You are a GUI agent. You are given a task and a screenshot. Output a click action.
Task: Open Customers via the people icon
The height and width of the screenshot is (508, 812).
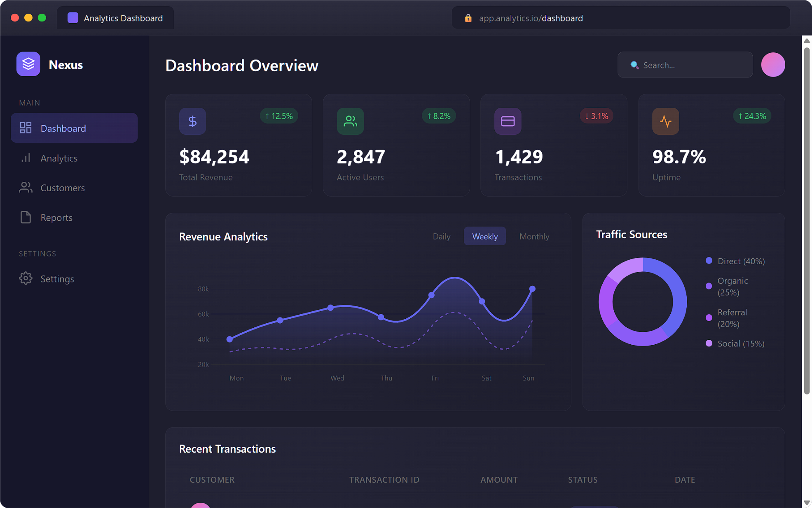pyautogui.click(x=25, y=188)
